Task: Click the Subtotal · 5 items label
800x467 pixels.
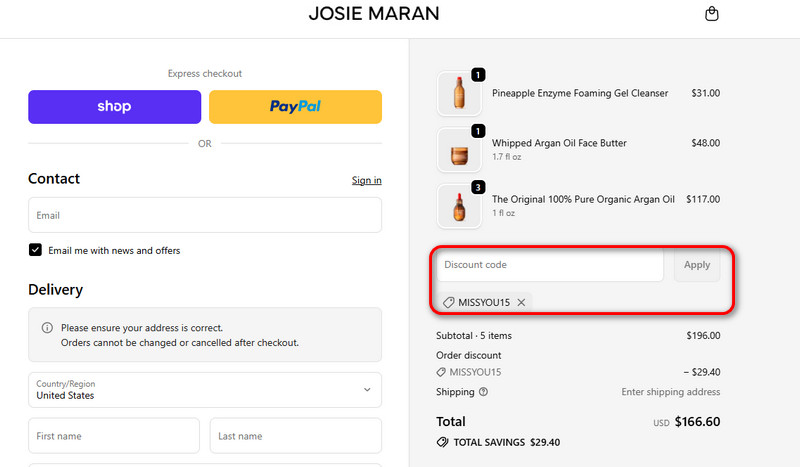Action: pos(473,335)
